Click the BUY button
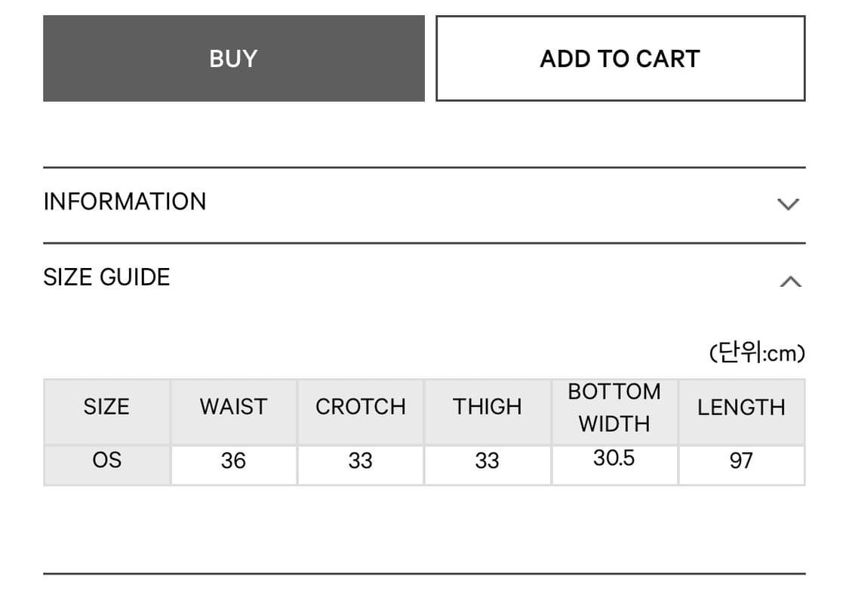The width and height of the screenshot is (849, 616). (x=234, y=58)
